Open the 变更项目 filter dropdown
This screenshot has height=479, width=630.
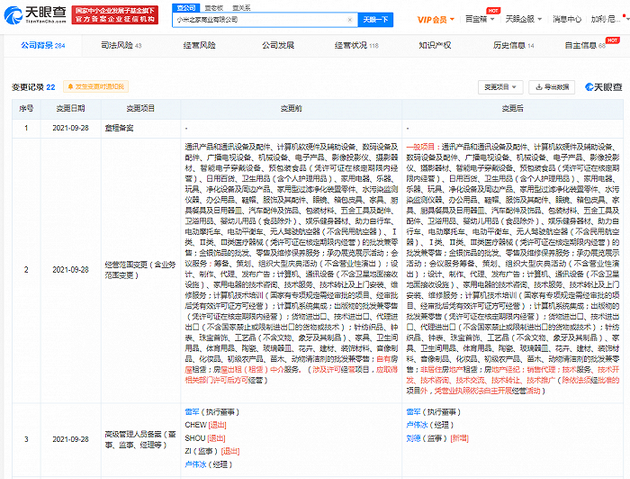point(500,87)
